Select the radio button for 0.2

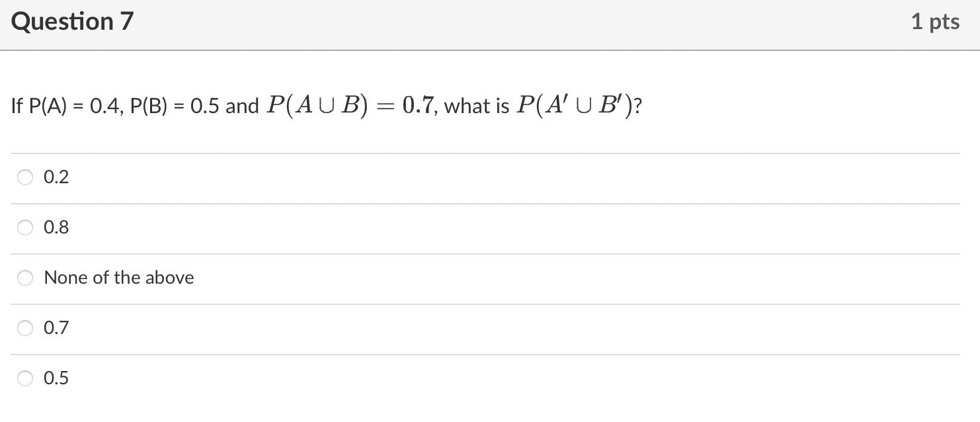coord(25,177)
